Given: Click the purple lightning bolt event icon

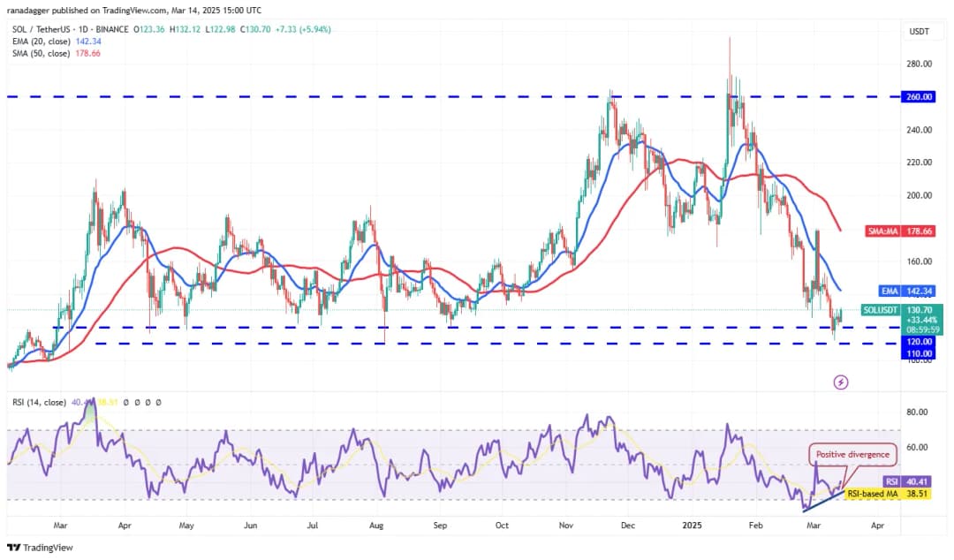Looking at the screenshot, I should 841,382.
